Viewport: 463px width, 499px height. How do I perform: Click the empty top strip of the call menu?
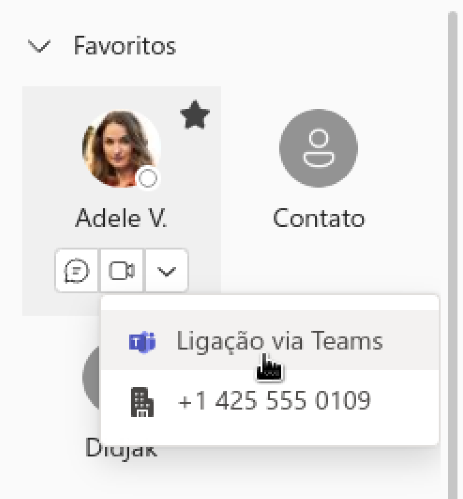[x=270, y=302]
